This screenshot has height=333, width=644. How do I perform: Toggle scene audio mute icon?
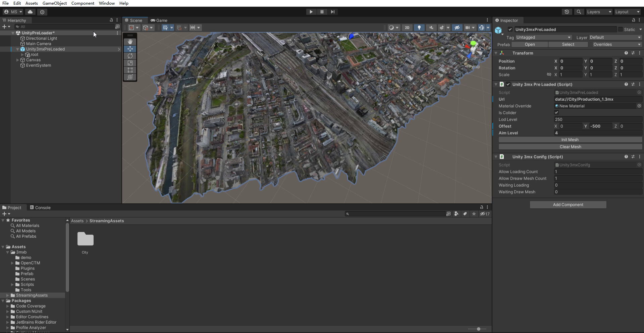click(431, 28)
